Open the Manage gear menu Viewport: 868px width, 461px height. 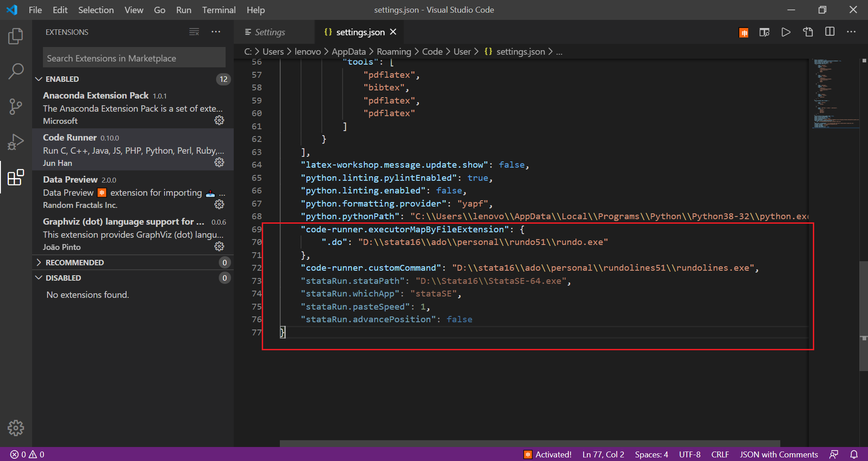[x=16, y=428]
